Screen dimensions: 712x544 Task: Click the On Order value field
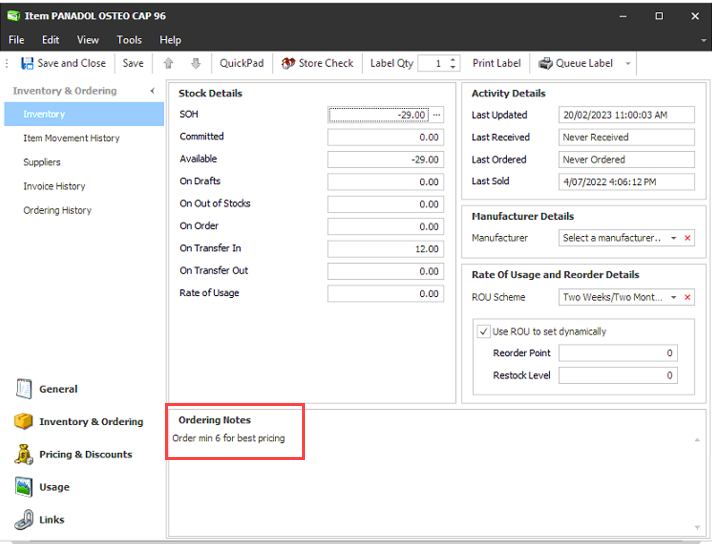pos(386,226)
